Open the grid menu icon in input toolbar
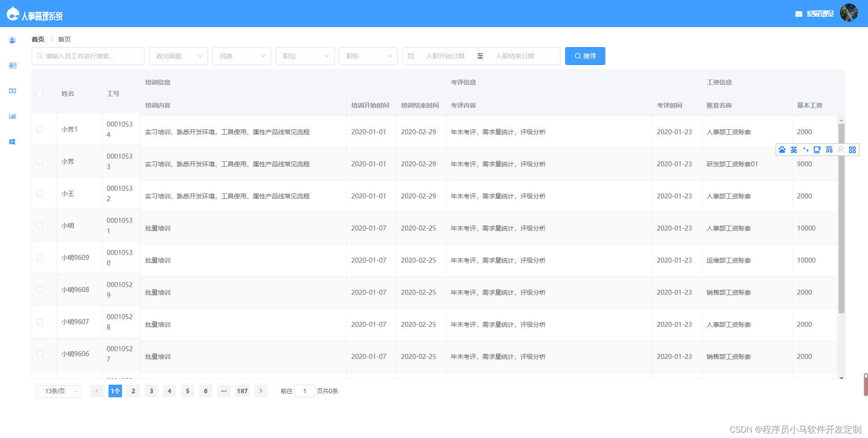 pyautogui.click(x=852, y=150)
